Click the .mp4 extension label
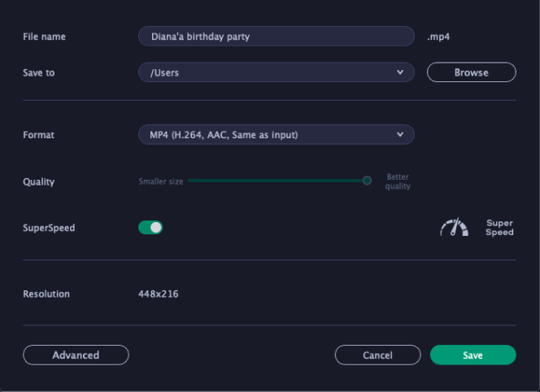The width and height of the screenshot is (540, 392). 438,37
